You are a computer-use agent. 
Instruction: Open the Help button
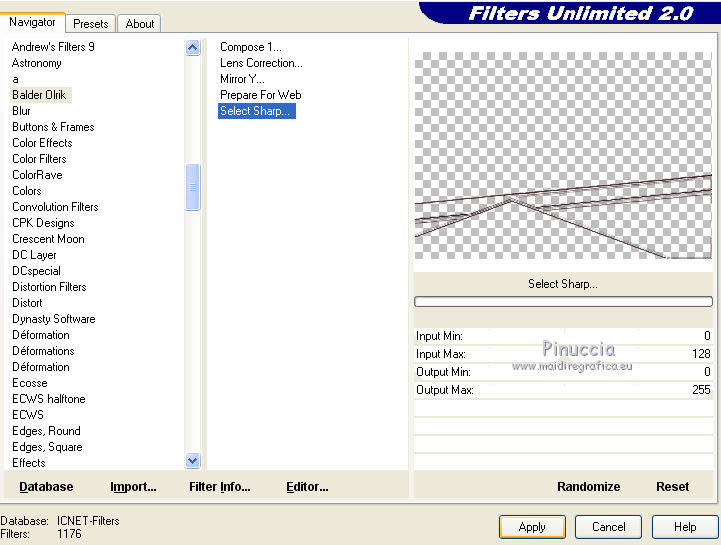[685, 527]
